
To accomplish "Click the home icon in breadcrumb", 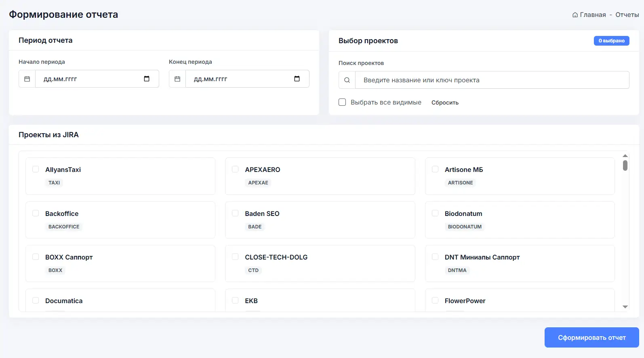I will click(x=575, y=15).
